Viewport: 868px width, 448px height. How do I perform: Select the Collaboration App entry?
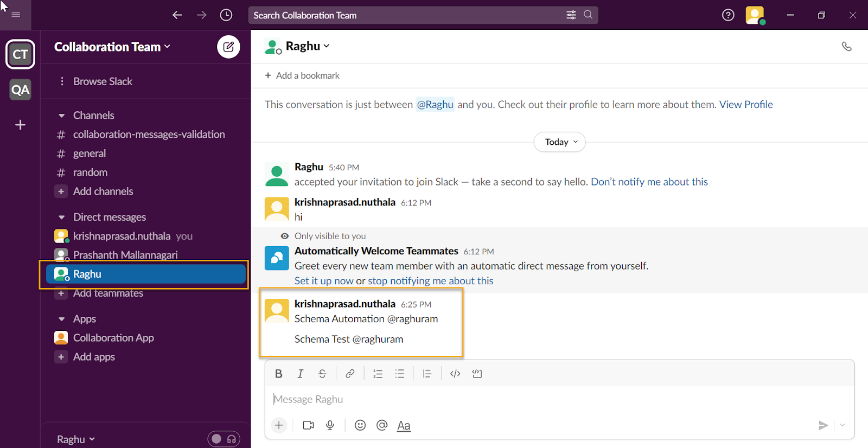coord(113,338)
